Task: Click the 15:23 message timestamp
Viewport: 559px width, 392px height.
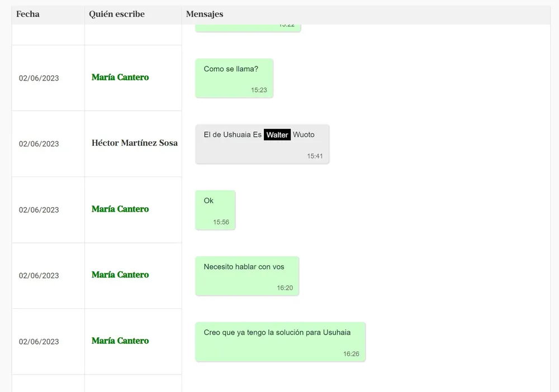Action: point(259,90)
